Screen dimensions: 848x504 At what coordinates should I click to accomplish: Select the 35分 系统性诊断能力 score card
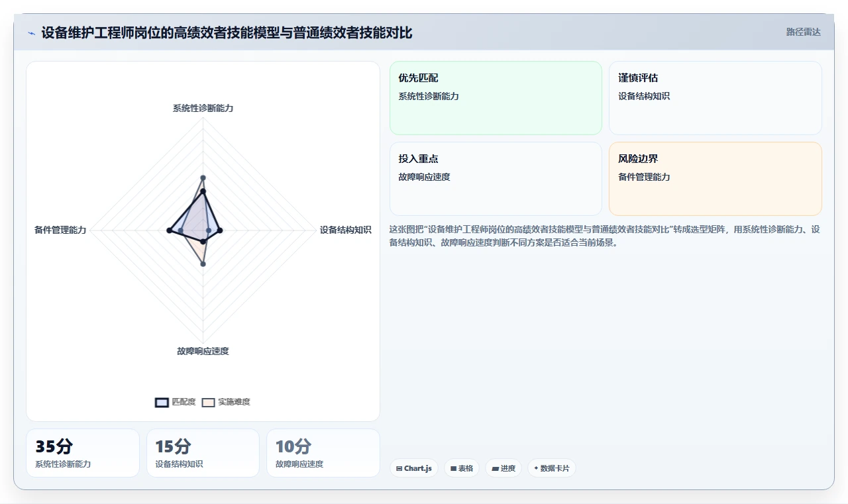point(83,453)
